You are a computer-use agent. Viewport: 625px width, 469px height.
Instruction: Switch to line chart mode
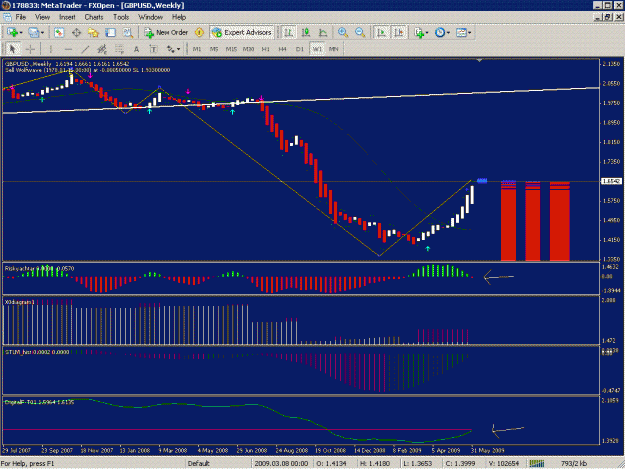323,32
